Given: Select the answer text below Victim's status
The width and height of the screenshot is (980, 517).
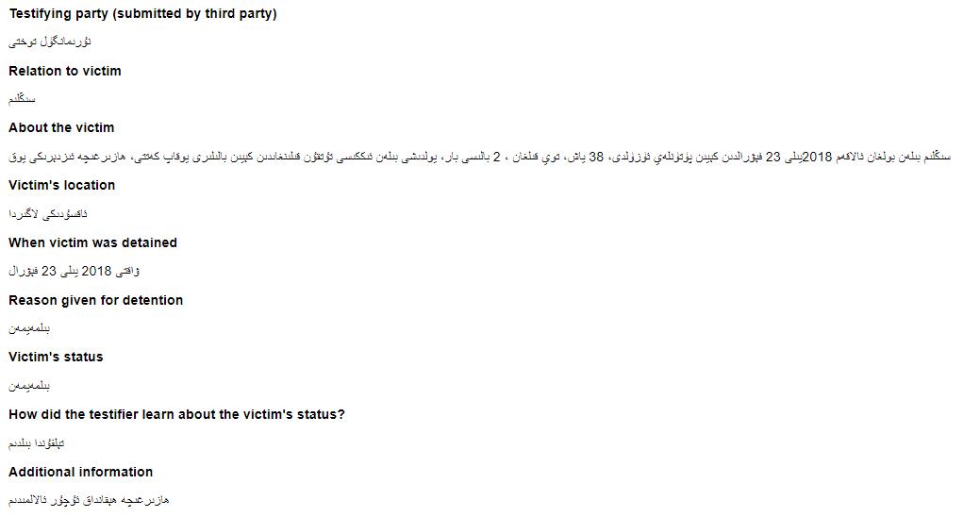Looking at the screenshot, I should coord(29,386).
